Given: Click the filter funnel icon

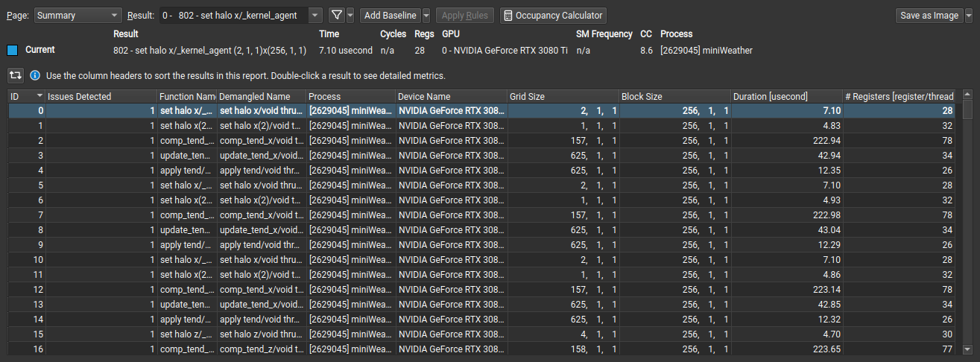Looking at the screenshot, I should (x=336, y=15).
